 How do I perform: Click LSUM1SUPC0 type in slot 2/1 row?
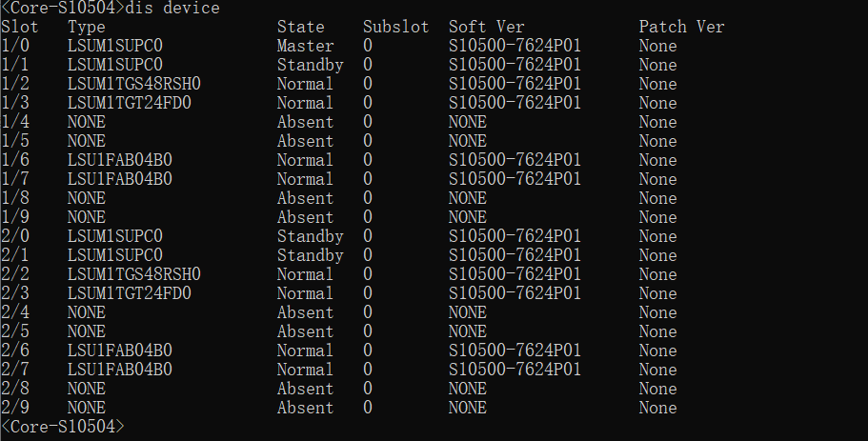114,255
